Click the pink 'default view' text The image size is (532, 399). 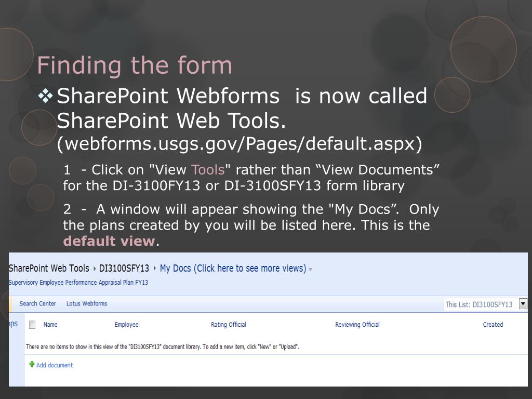(x=109, y=241)
